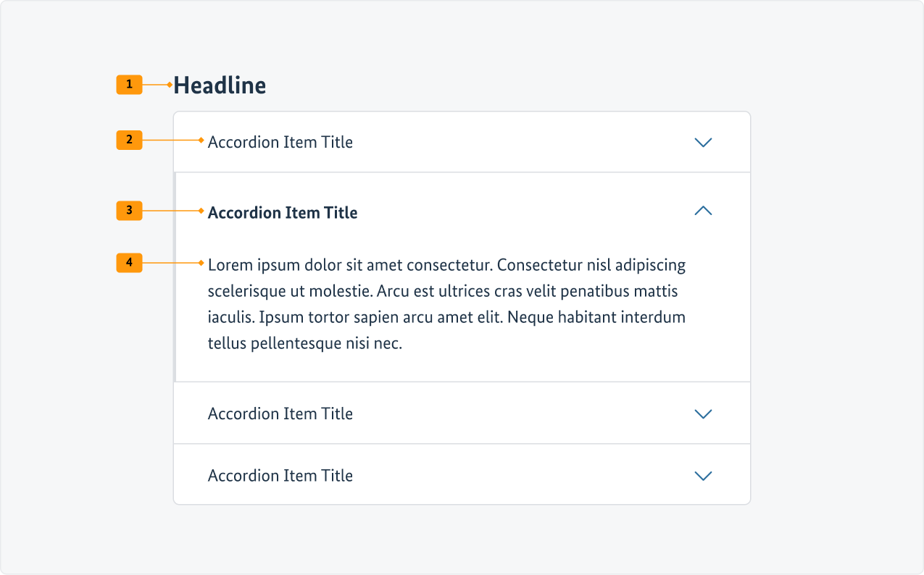Open the third Accordion Item Title row
This screenshot has height=575, width=924.
(280, 414)
